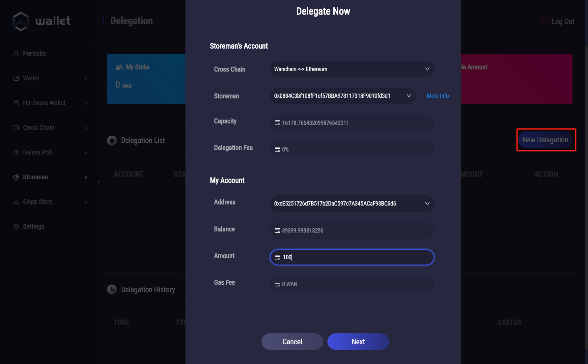Viewport: 588px width, 364px height.
Task: Click the Hardware Wallet icon
Action: 16,103
